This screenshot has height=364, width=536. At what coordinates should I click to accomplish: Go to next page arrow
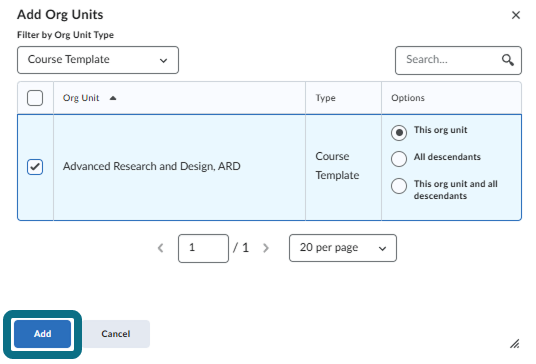pos(266,248)
